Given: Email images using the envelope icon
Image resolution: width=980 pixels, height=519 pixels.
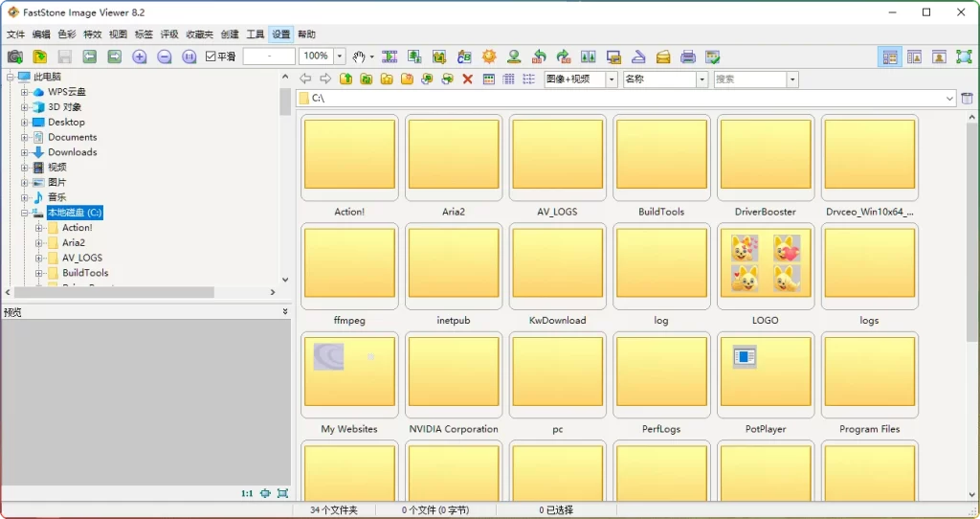Looking at the screenshot, I should [x=663, y=56].
